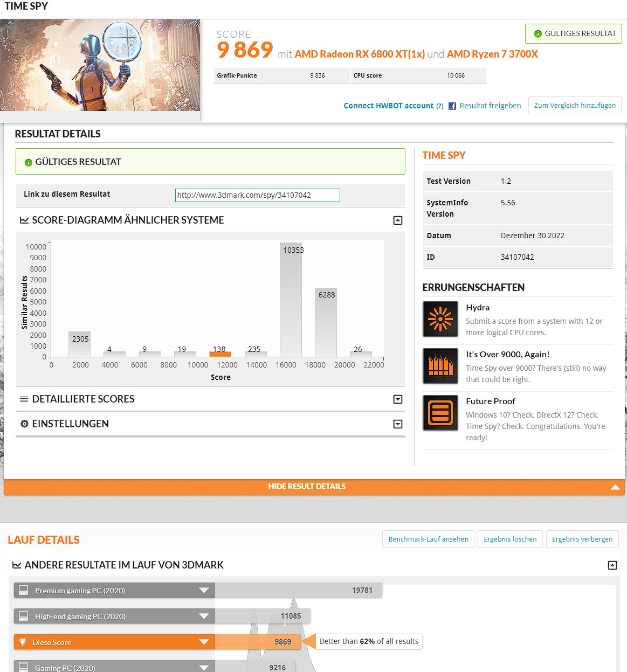Click the gear icon beside Einstellungen

tap(24, 424)
